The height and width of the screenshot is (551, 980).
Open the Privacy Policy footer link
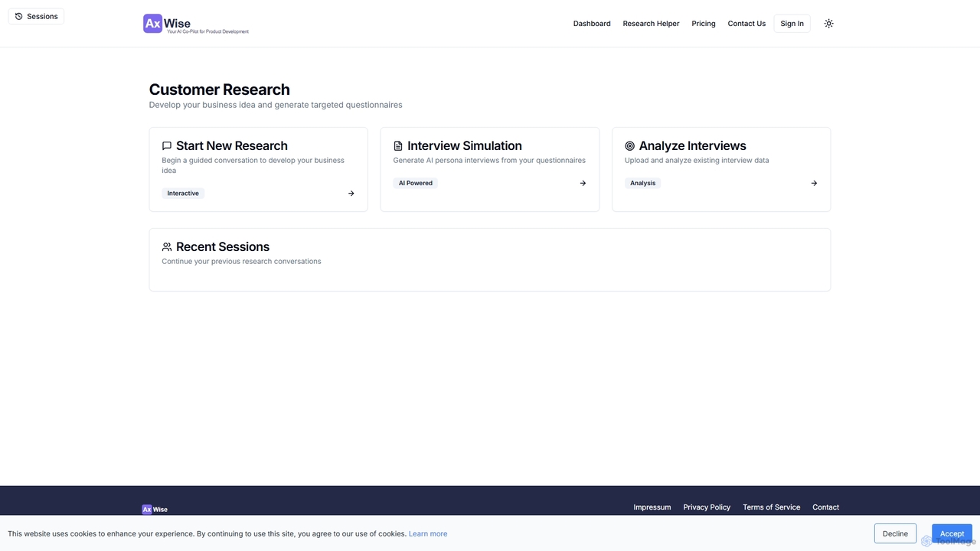[707, 507]
